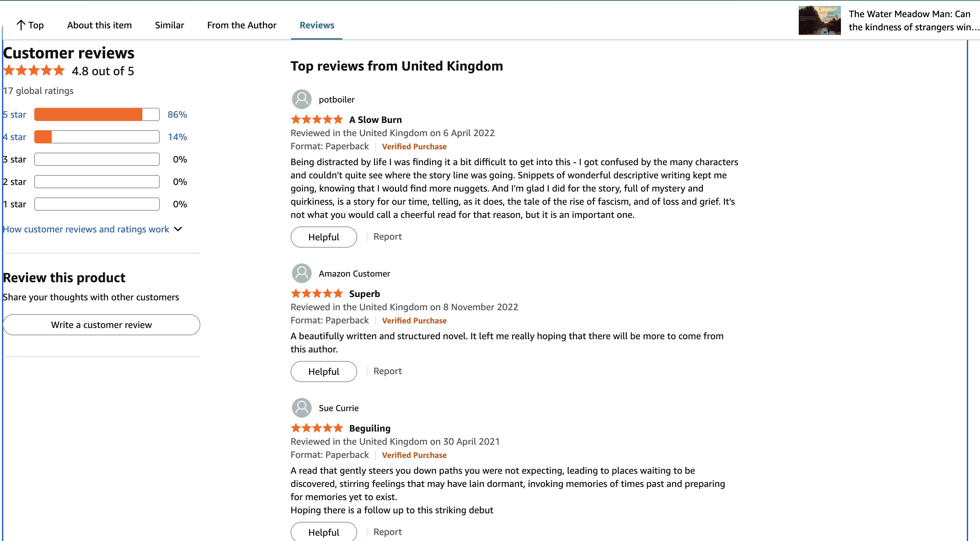Click the Similar navigation tab
The width and height of the screenshot is (980, 541).
pos(169,25)
